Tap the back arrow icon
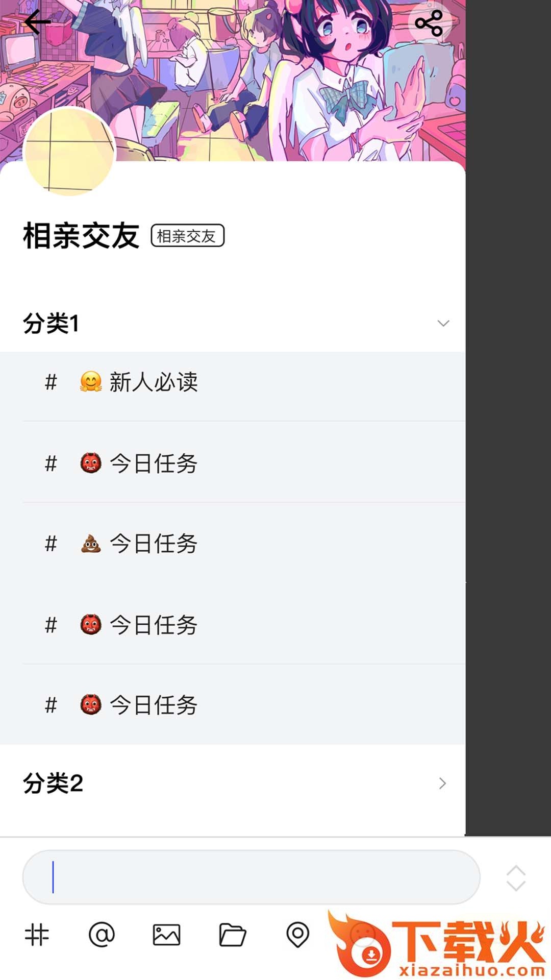 [37, 22]
